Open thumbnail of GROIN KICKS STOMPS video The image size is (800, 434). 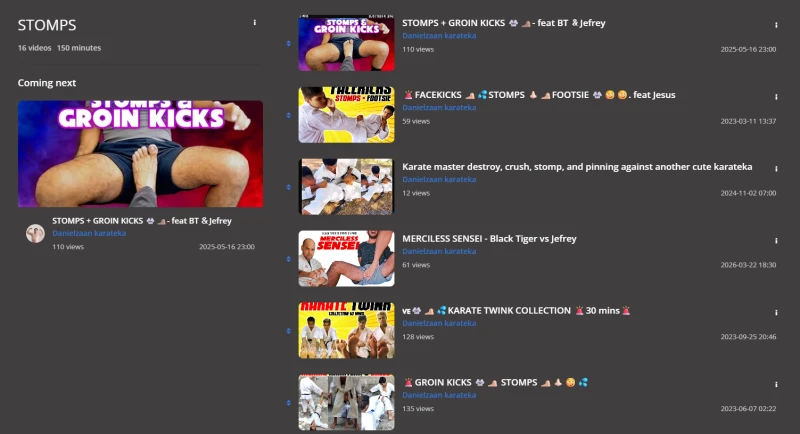346,402
